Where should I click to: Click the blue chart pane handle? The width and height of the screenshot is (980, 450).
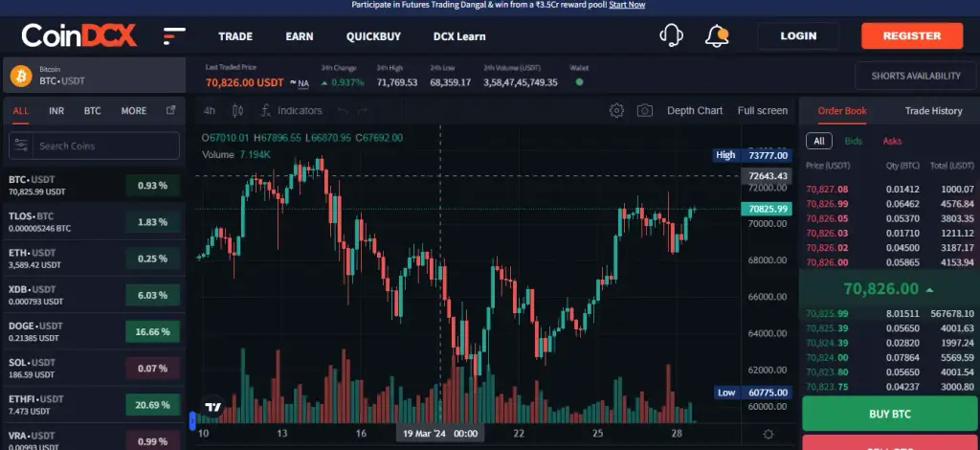coord(192,420)
